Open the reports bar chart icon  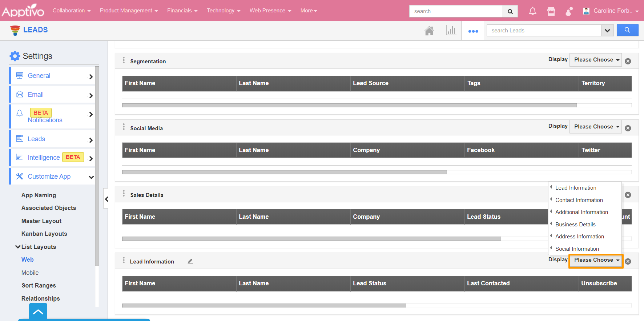[x=451, y=31]
